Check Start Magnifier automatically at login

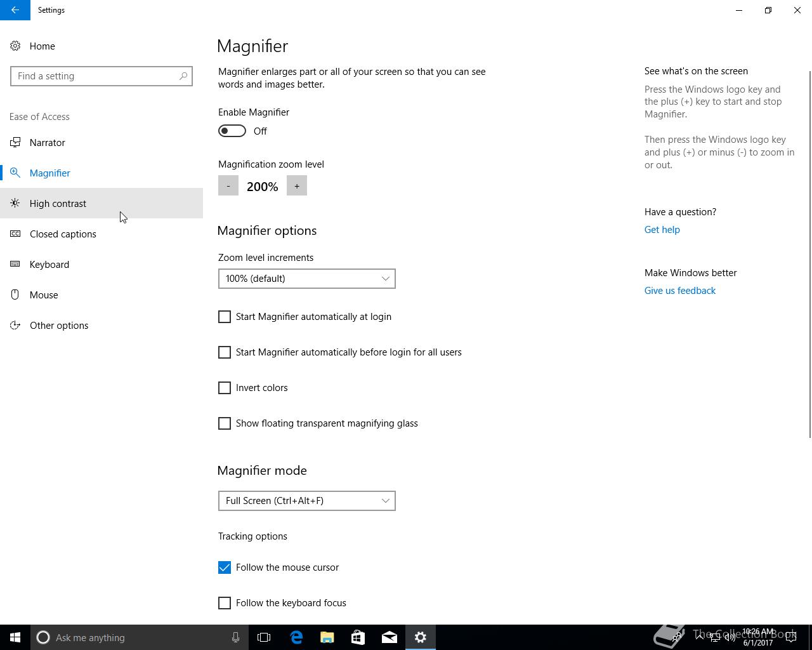tap(225, 317)
